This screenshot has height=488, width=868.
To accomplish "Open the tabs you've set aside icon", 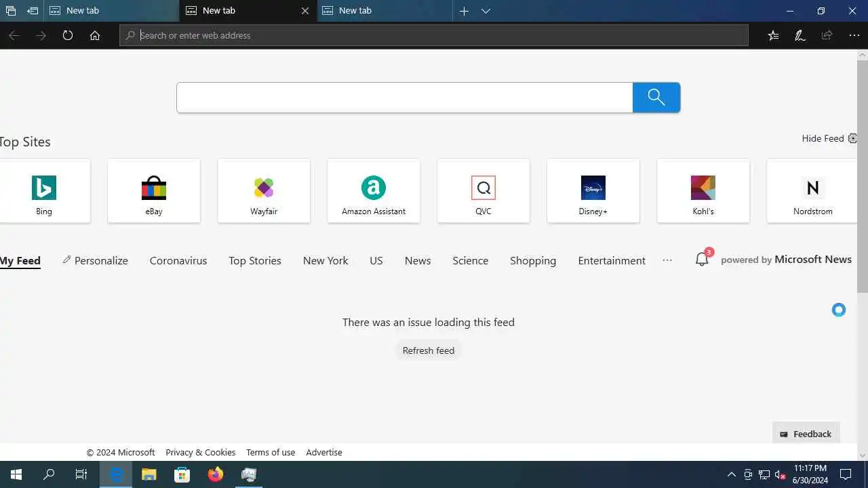I will [x=10, y=11].
